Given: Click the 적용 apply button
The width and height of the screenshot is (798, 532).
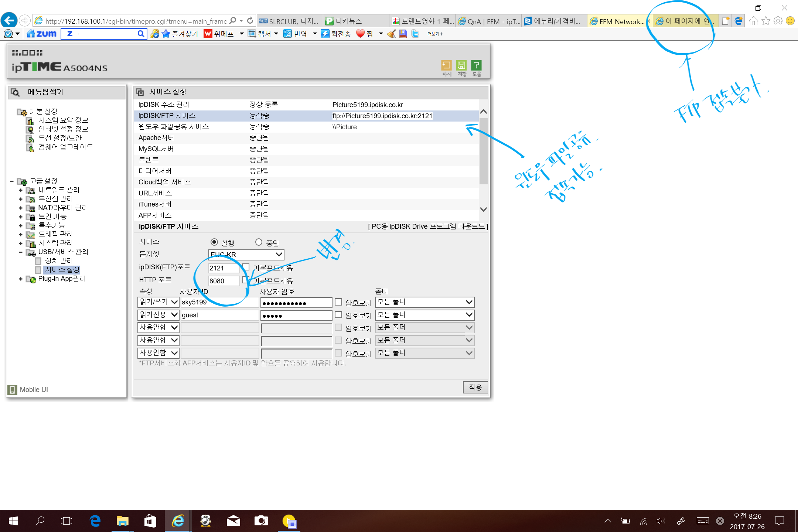Looking at the screenshot, I should (x=475, y=387).
